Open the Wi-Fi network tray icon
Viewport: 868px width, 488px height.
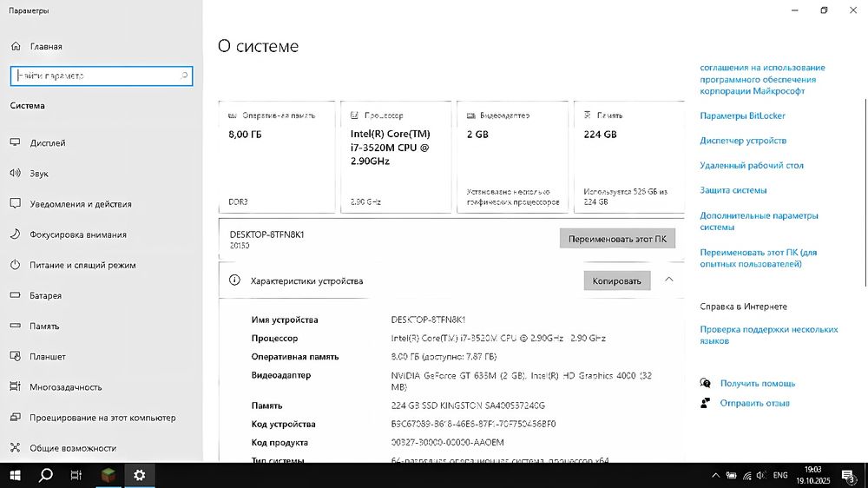tap(746, 475)
